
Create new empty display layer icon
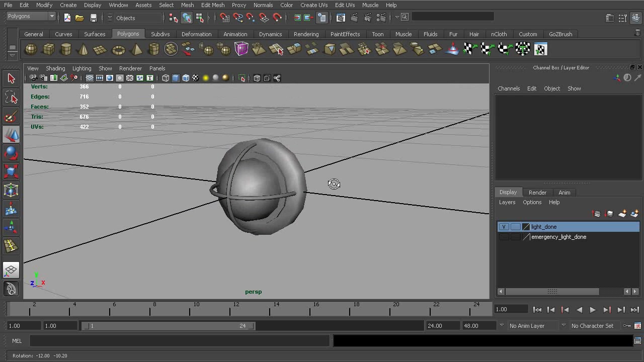622,214
